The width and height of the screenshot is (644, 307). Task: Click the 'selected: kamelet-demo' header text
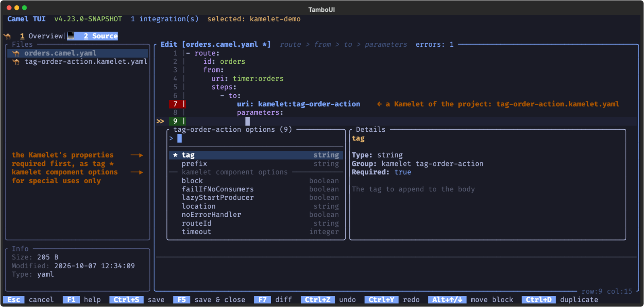[x=254, y=19]
